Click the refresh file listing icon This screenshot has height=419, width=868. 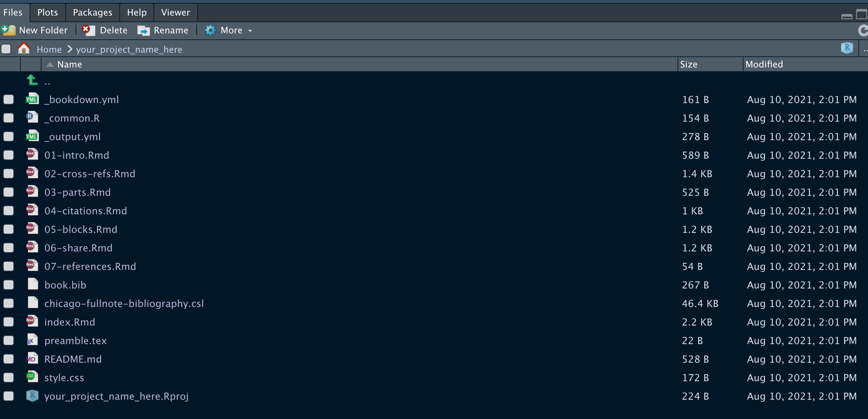click(x=863, y=30)
